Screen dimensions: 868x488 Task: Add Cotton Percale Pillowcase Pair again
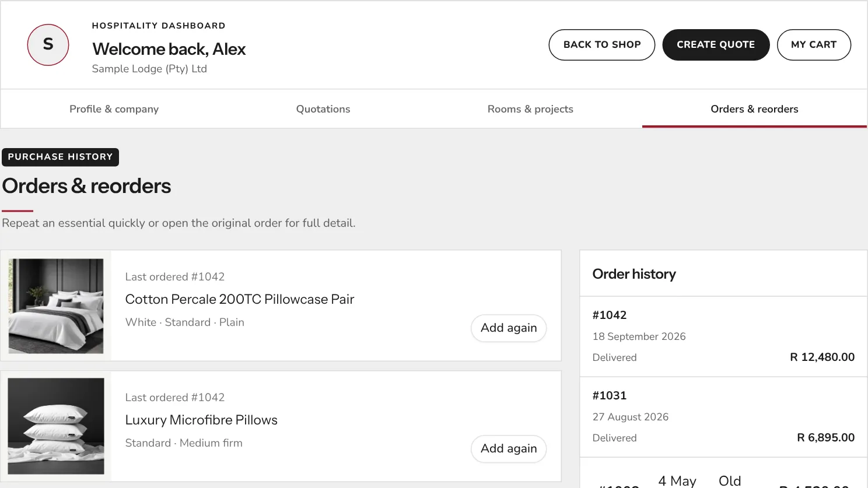[509, 328]
